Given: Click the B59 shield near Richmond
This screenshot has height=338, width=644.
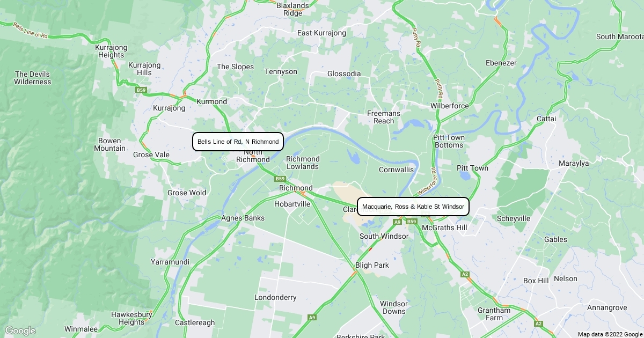Looking at the screenshot, I should point(280,179).
